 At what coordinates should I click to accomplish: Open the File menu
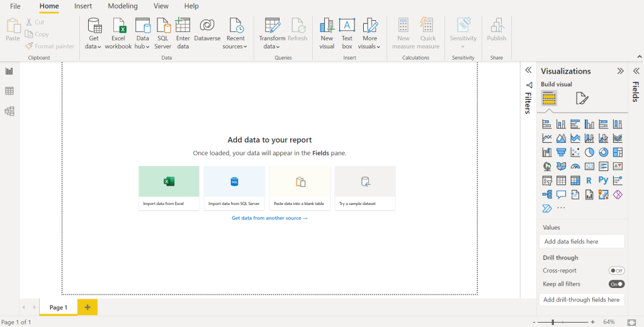pyautogui.click(x=15, y=6)
